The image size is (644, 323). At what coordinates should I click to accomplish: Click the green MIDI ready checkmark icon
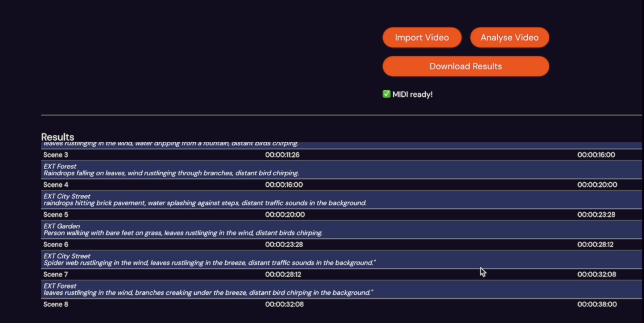[386, 94]
